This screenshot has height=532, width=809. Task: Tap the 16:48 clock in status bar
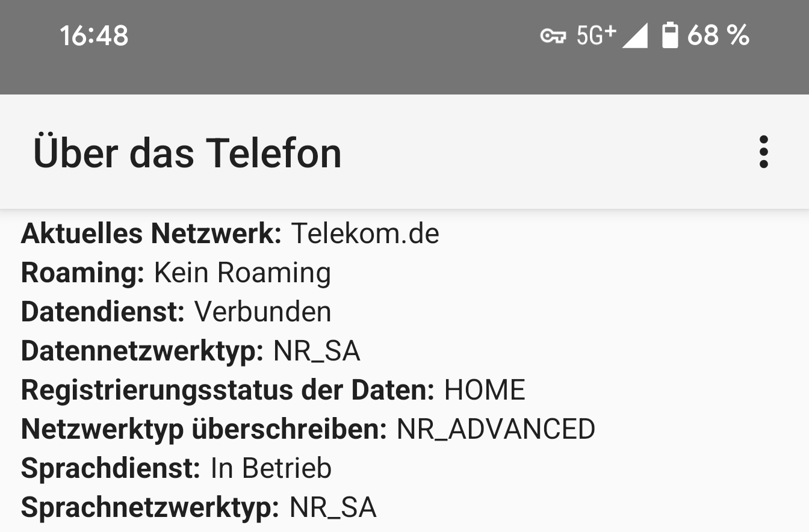click(94, 36)
